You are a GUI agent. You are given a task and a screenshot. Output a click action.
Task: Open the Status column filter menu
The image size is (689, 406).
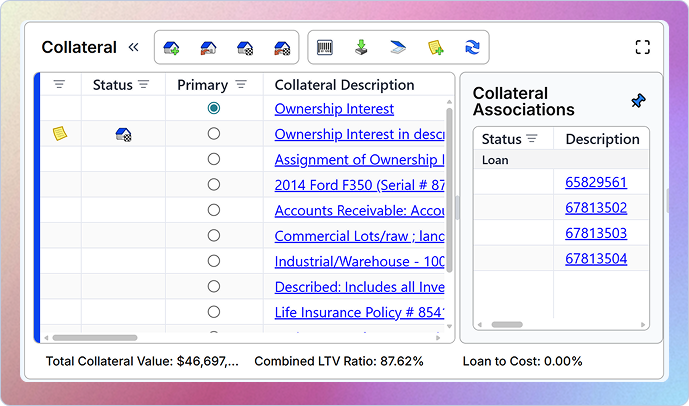144,85
